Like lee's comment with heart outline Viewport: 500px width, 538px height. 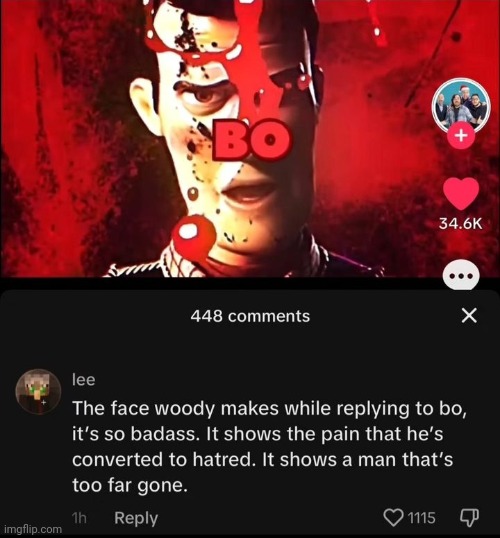pyautogui.click(x=393, y=517)
